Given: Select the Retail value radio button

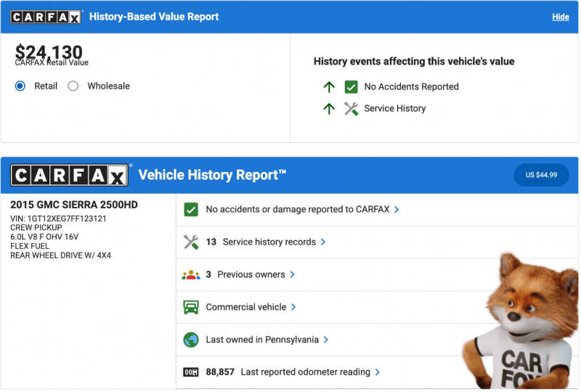Looking at the screenshot, I should click(20, 86).
